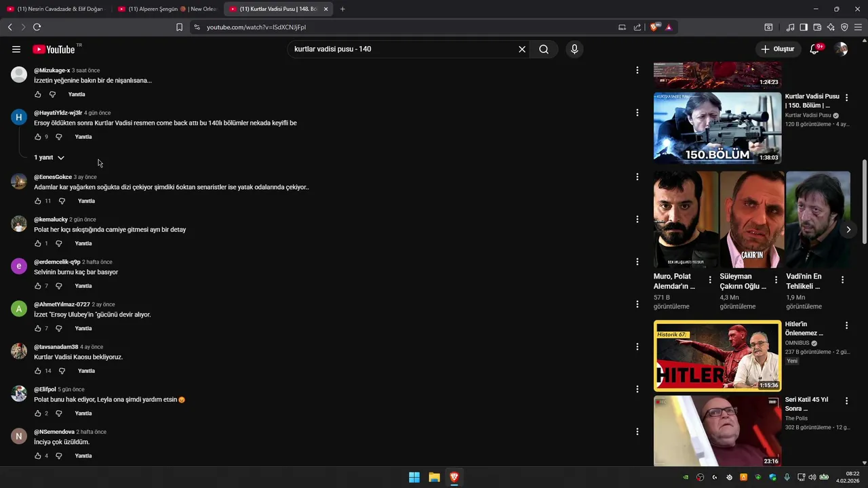Close the Kurtlar Vadisi Pusu tab
Viewport: 868px width, 488px height.
click(x=326, y=9)
